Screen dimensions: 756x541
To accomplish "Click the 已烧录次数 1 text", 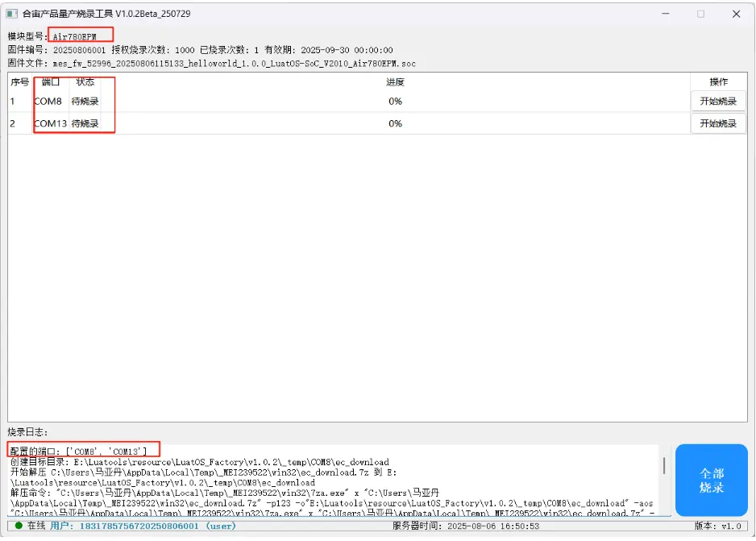I will [230, 50].
